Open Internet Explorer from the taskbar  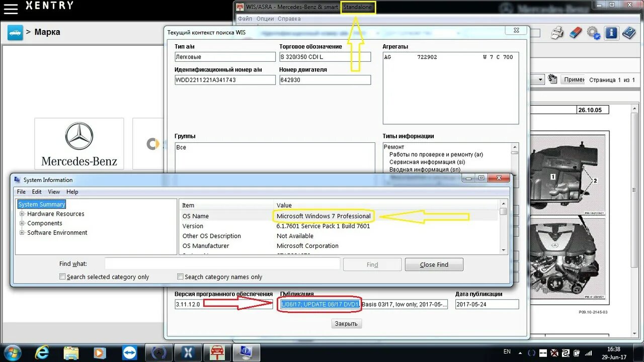(x=42, y=353)
